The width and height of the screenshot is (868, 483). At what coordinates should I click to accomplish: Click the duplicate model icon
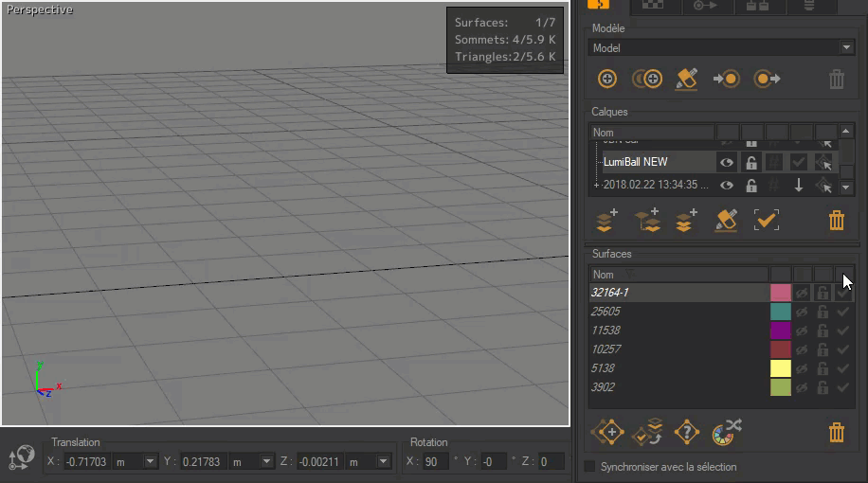pos(647,80)
